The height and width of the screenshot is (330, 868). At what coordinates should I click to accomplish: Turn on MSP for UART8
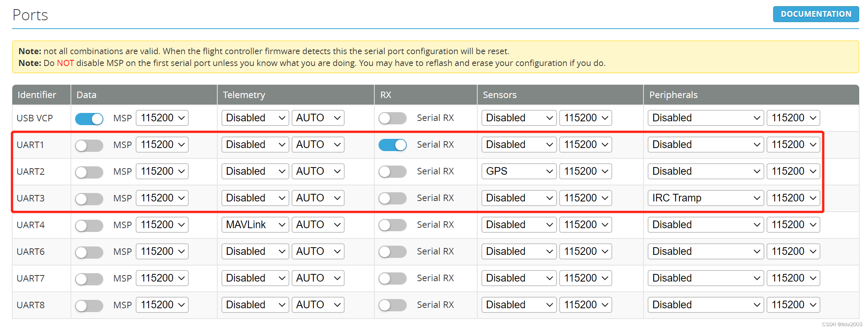[x=89, y=306]
